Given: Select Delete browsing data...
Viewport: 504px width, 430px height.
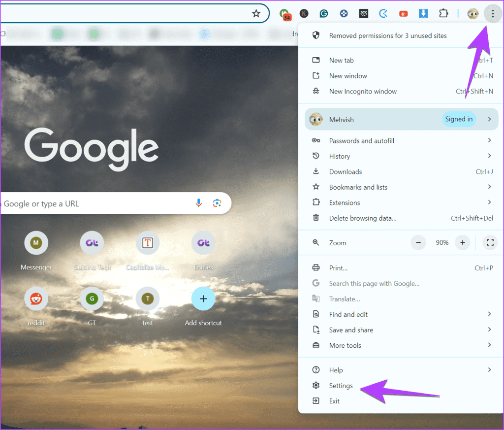Looking at the screenshot, I should [x=401, y=218].
